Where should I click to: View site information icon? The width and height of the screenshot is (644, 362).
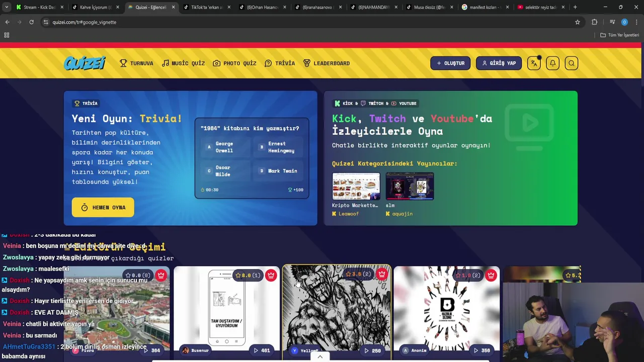pyautogui.click(x=46, y=22)
